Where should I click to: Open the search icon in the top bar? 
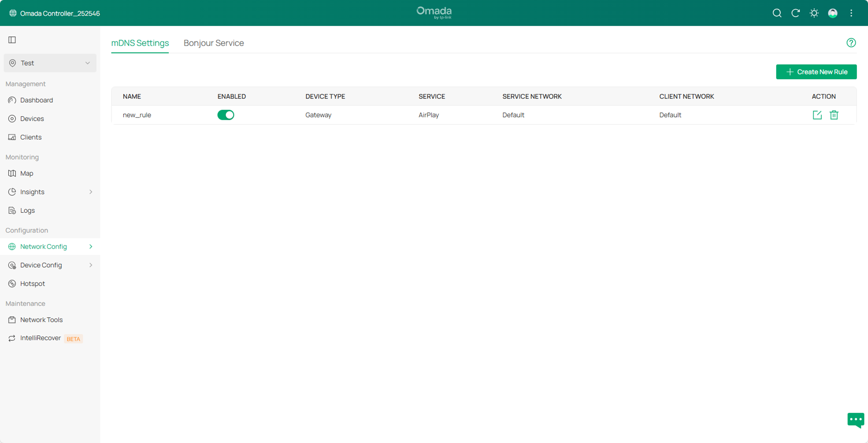(777, 13)
